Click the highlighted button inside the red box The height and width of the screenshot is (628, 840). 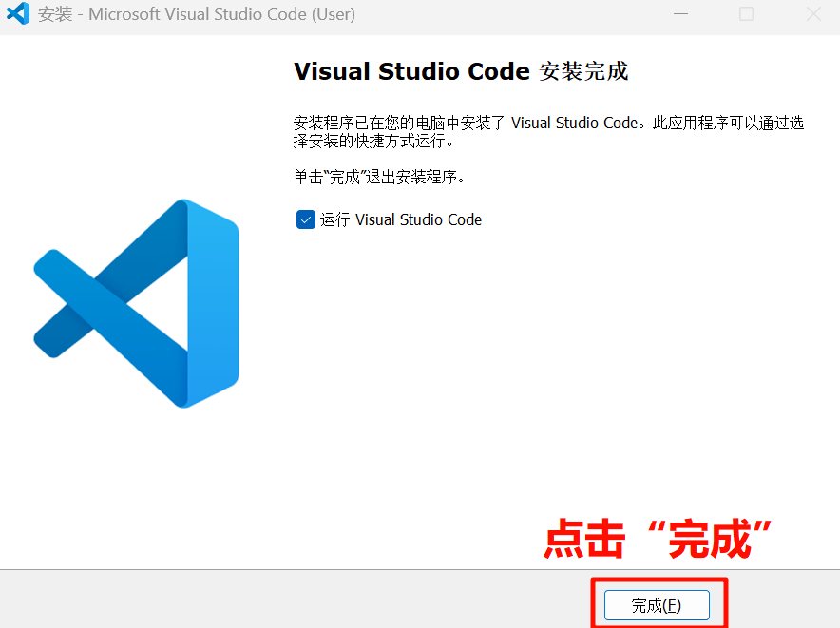[x=657, y=604]
